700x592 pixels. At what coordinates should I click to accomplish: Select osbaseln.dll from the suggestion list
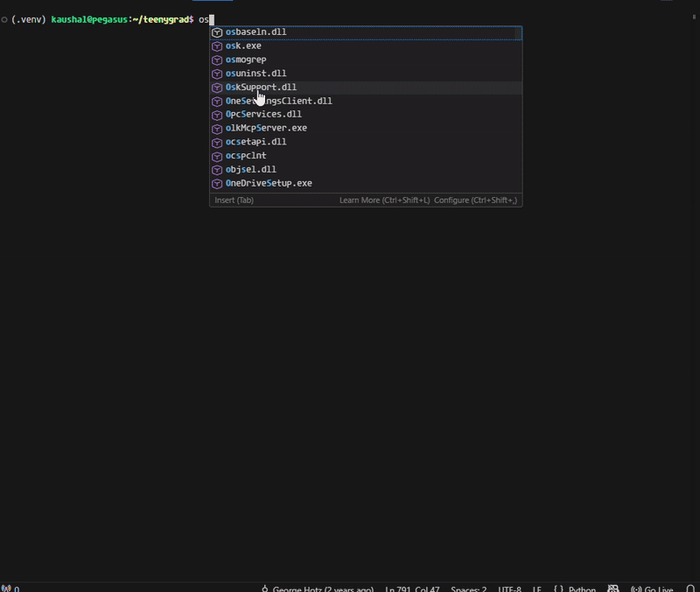(255, 32)
